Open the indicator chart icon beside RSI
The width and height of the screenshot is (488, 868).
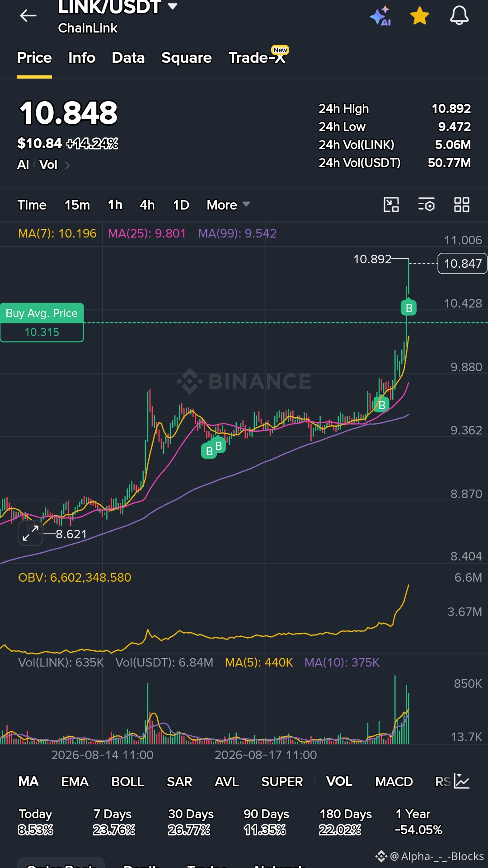pyautogui.click(x=462, y=781)
